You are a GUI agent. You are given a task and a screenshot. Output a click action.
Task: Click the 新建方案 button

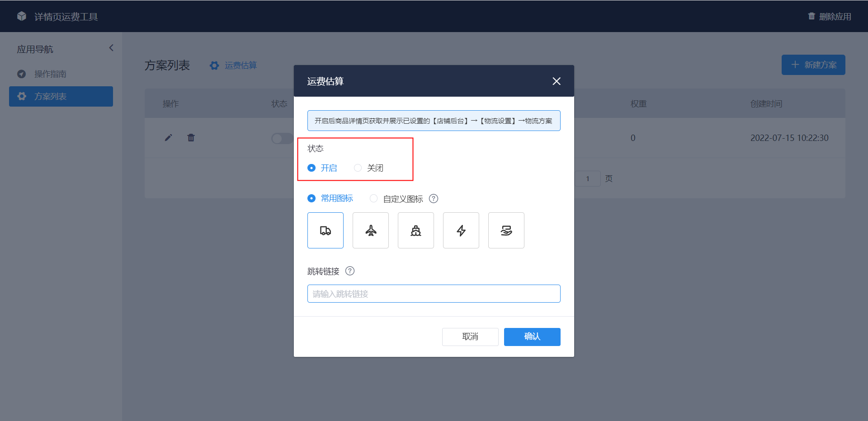pyautogui.click(x=813, y=65)
